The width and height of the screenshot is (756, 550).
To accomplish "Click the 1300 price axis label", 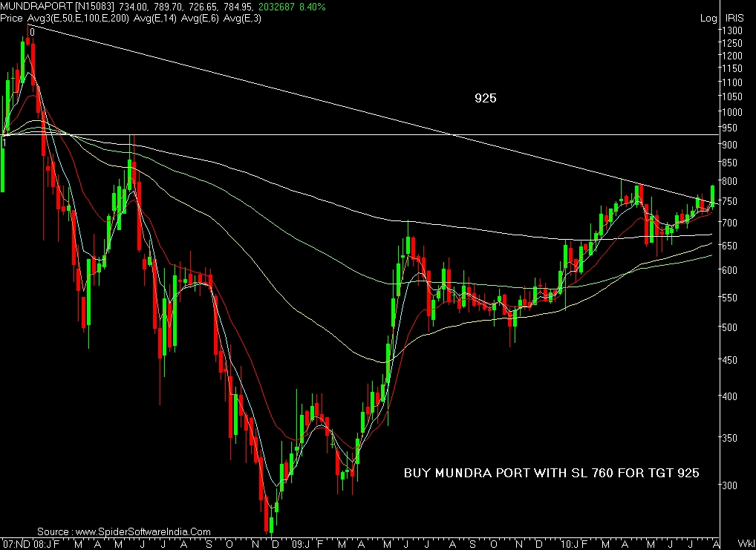I will pos(732,30).
